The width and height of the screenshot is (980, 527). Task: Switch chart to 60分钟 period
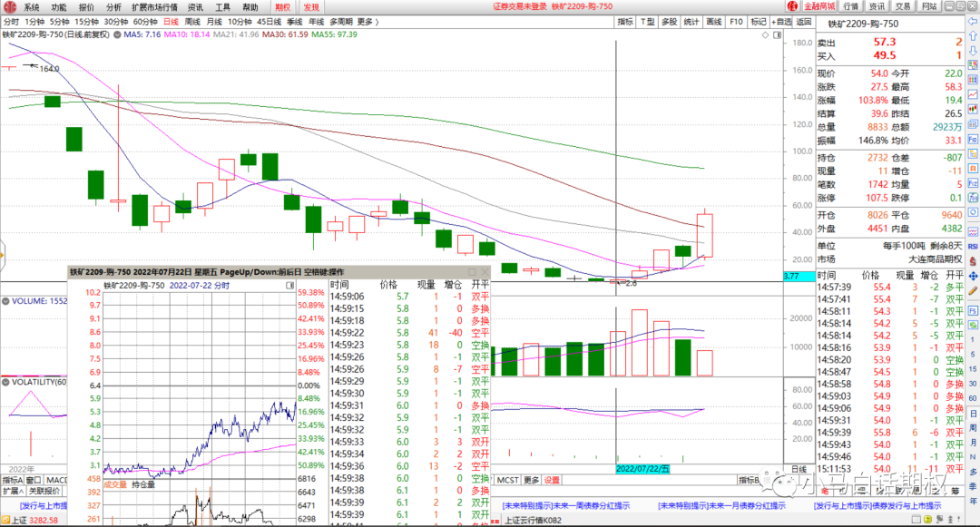click(145, 21)
